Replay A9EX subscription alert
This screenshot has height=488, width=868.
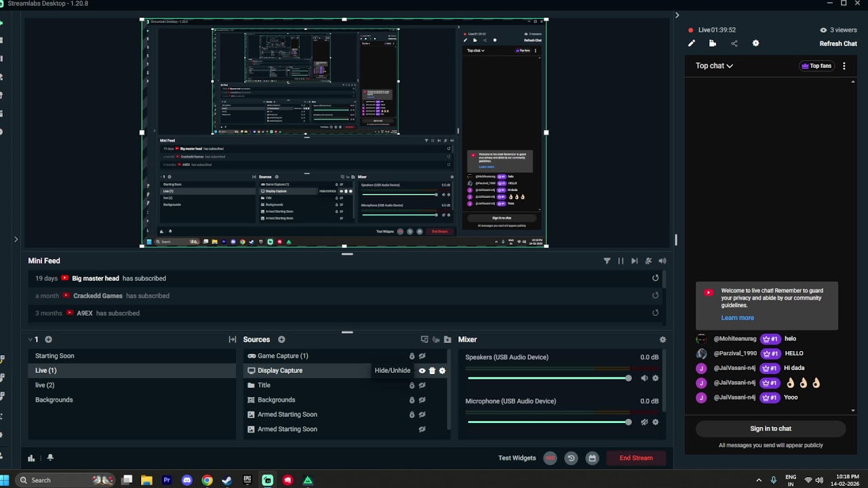pos(655,313)
